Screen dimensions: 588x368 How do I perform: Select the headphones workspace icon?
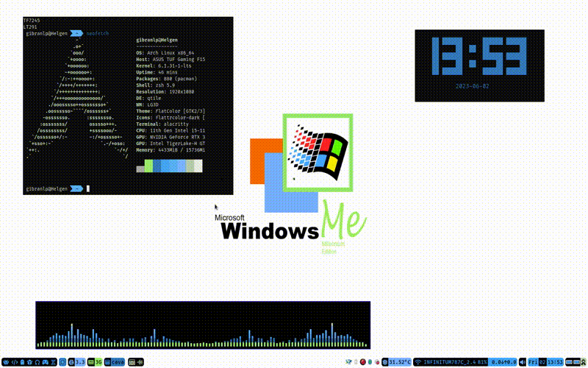coord(37,362)
